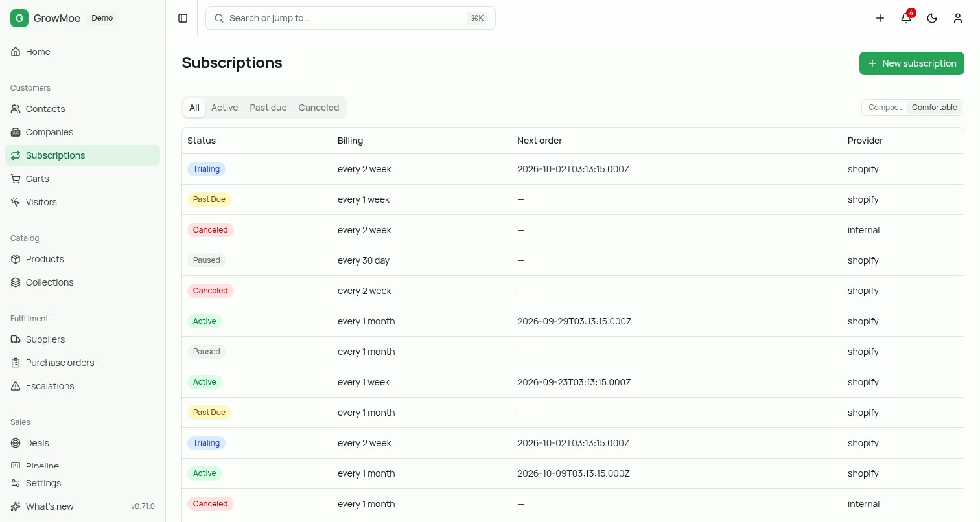The image size is (980, 522).
Task: Open notifications bell icon
Action: (906, 18)
